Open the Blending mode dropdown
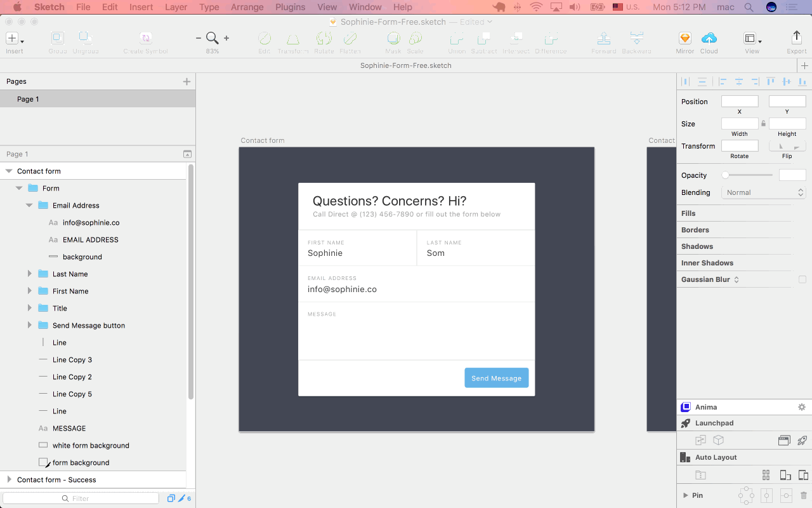The image size is (812, 508). 764,192
